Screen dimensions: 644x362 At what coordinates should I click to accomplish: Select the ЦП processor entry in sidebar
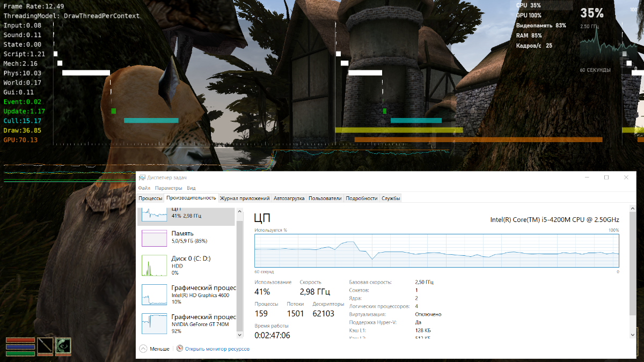click(x=154, y=215)
